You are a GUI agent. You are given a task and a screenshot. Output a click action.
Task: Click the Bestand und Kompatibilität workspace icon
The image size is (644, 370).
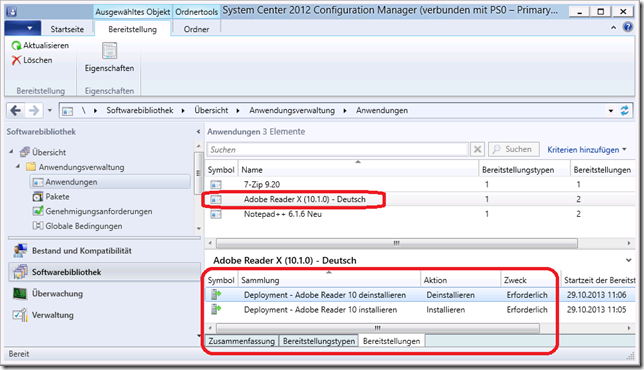(x=20, y=250)
